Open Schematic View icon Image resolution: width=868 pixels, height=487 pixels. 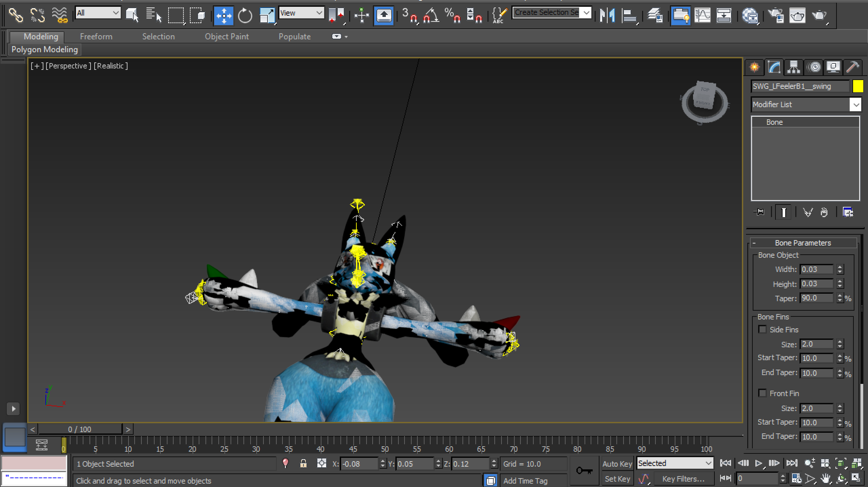click(x=724, y=15)
